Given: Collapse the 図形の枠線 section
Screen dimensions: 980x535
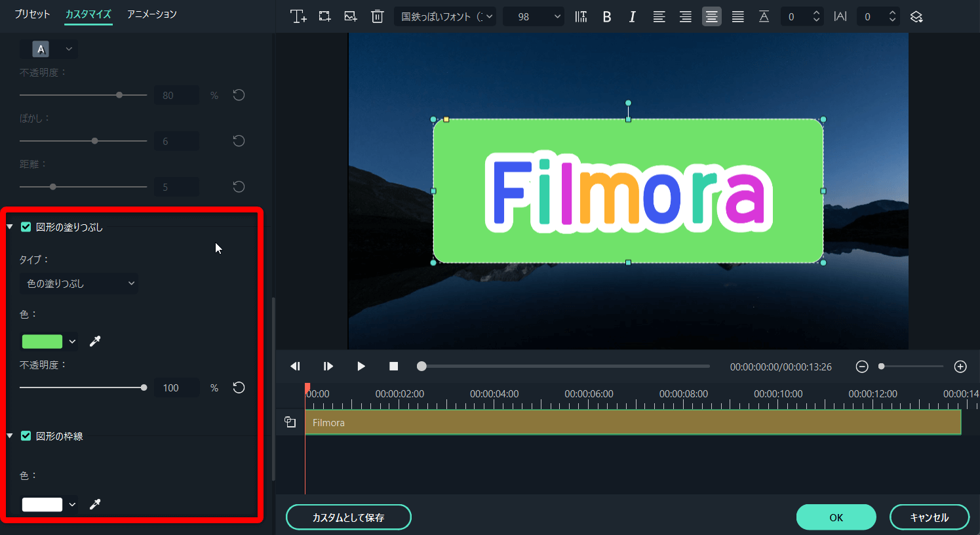Looking at the screenshot, I should coord(10,436).
